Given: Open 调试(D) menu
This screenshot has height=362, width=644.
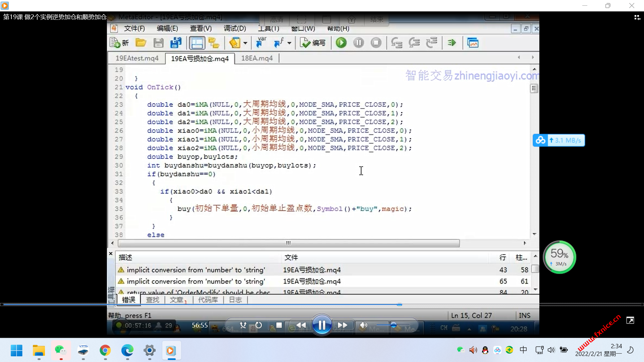Looking at the screenshot, I should point(235,28).
